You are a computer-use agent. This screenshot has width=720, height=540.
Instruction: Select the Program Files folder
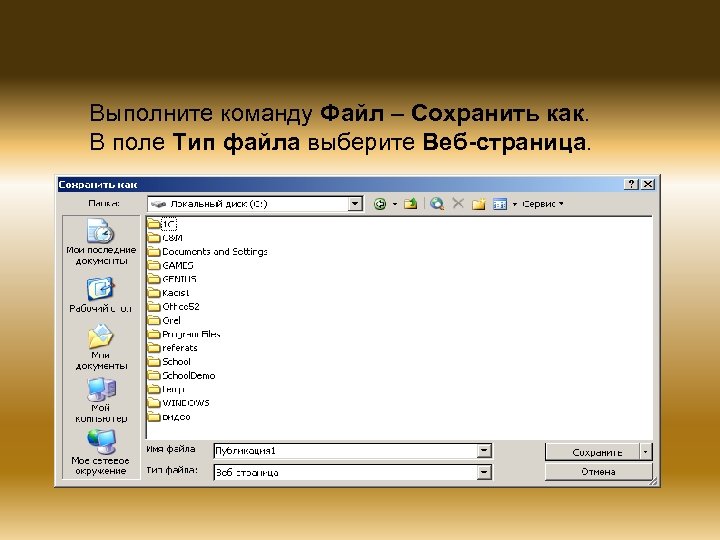point(184,334)
